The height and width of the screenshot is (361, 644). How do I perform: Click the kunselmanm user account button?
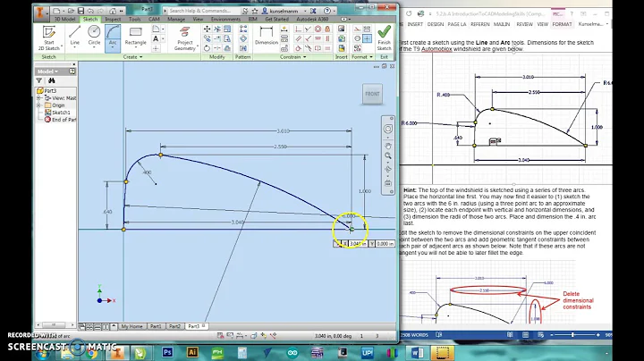click(284, 11)
